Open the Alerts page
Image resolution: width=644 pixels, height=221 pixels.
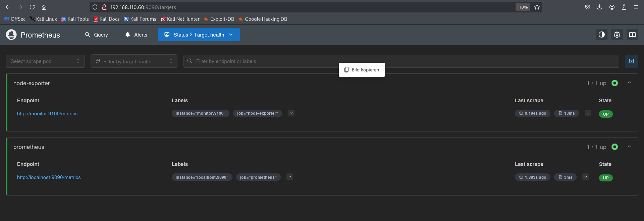click(136, 35)
